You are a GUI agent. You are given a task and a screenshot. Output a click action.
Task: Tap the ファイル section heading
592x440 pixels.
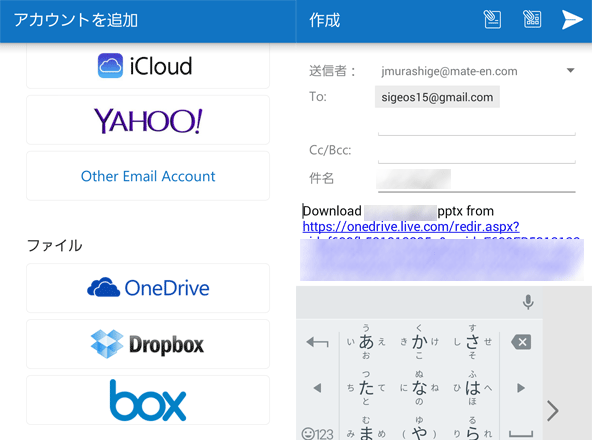[55, 245]
